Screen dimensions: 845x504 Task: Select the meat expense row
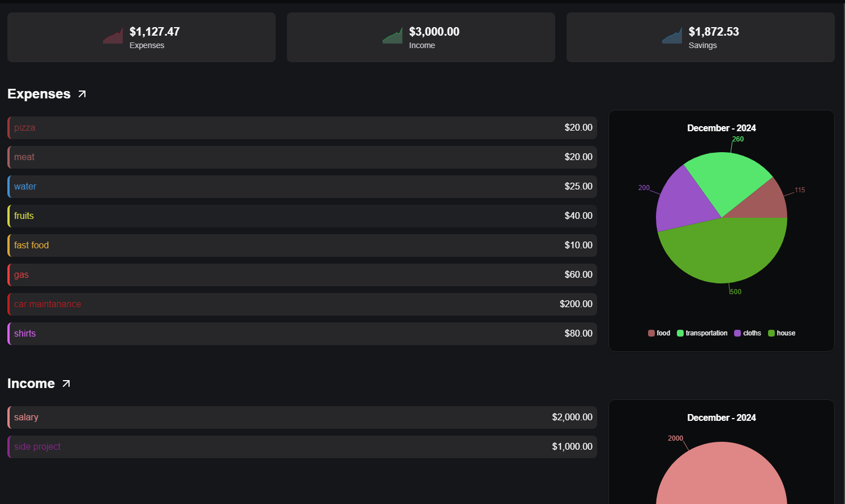(x=302, y=157)
